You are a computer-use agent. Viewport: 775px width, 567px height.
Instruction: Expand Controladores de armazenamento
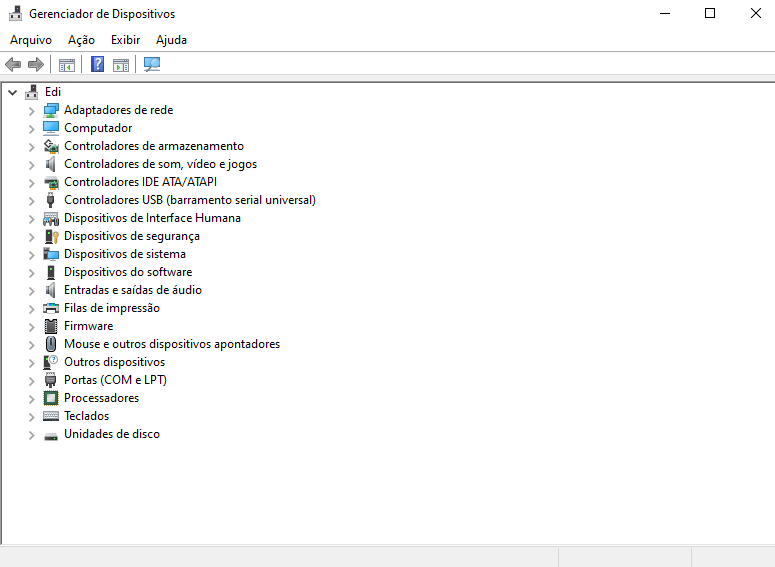[x=32, y=147]
